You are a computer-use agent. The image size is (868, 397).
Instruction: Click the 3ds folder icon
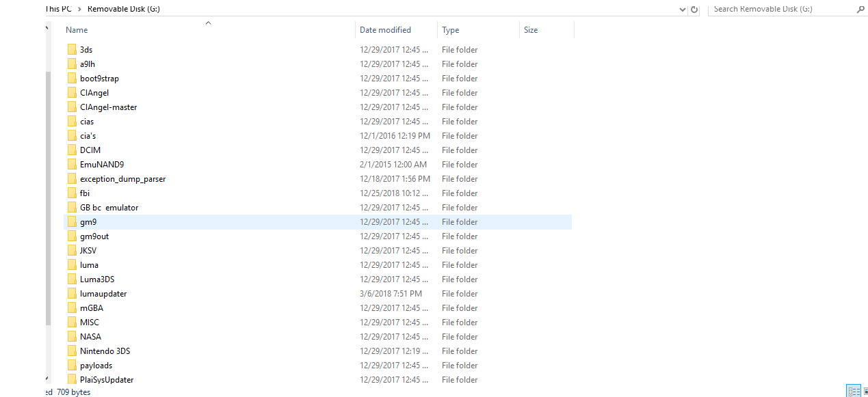tap(73, 50)
